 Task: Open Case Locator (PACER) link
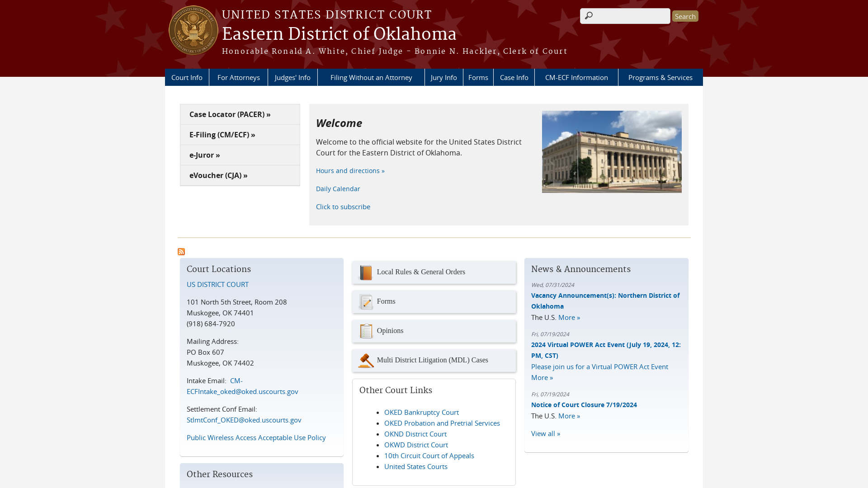(240, 114)
